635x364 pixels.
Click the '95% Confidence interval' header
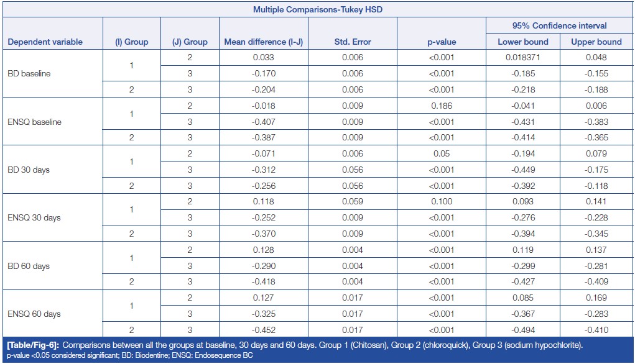point(559,26)
